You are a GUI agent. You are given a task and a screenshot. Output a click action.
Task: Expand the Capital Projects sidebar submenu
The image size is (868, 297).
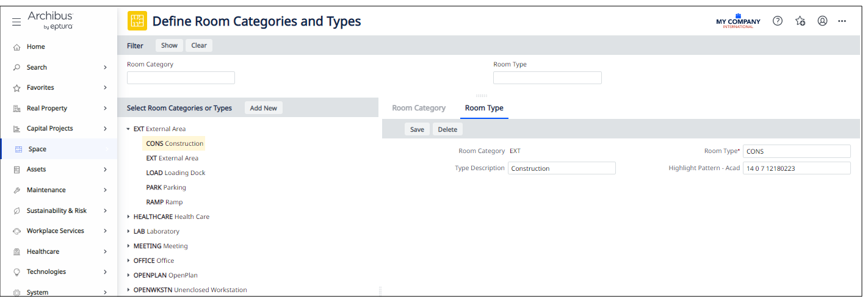pos(105,129)
